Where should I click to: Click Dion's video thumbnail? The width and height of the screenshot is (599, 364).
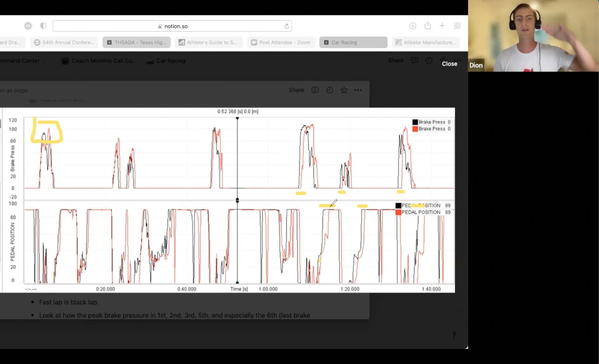coord(533,36)
